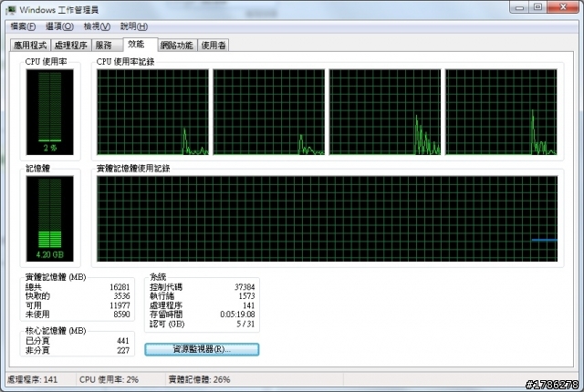This screenshot has width=584, height=392.
Task: Click the Task Manager title bar icon
Action: point(11,10)
